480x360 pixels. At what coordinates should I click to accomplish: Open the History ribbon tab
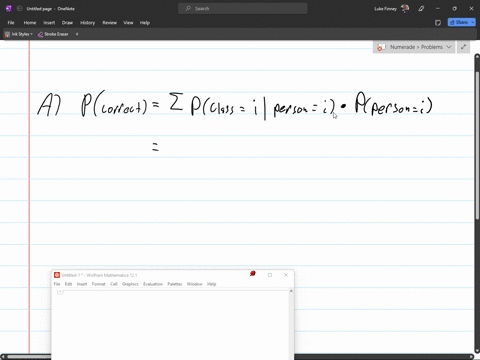(87, 23)
